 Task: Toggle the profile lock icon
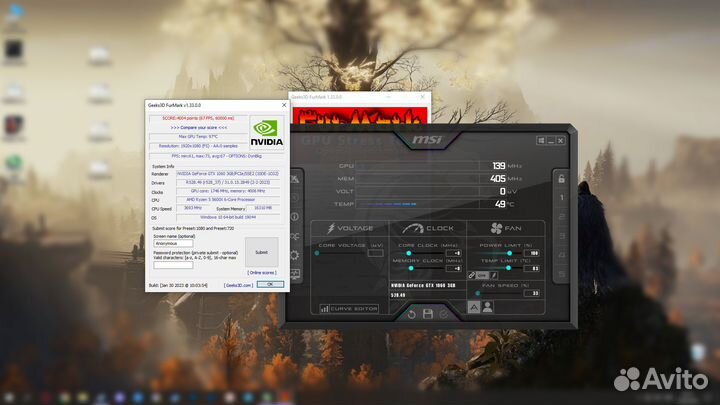561,179
